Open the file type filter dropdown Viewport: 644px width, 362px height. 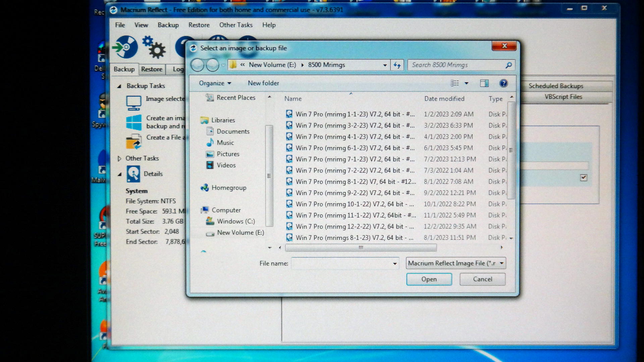pos(456,263)
